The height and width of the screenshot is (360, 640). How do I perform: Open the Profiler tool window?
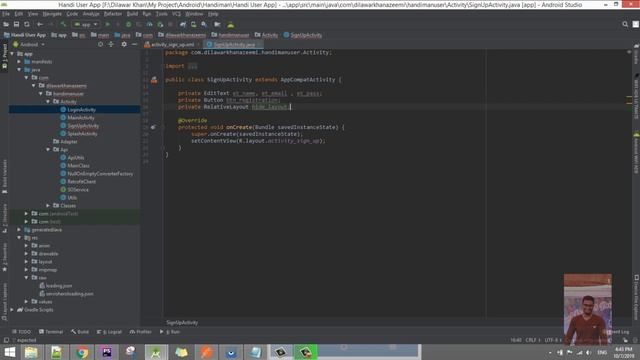140,332
